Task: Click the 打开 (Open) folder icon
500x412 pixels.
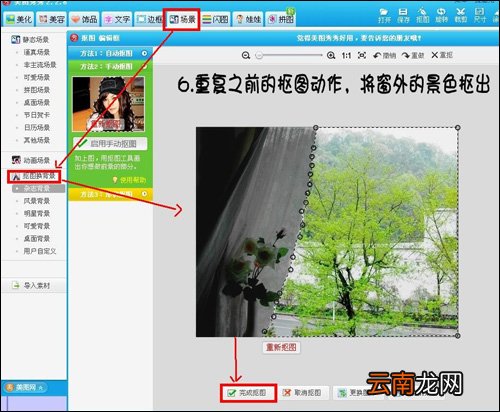Action: [x=384, y=16]
